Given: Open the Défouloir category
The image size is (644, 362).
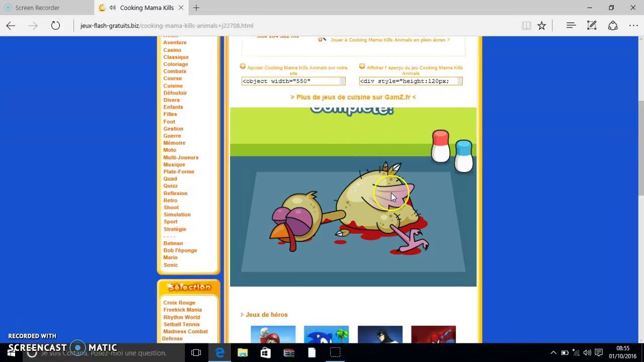Looking at the screenshot, I should coord(175,93).
